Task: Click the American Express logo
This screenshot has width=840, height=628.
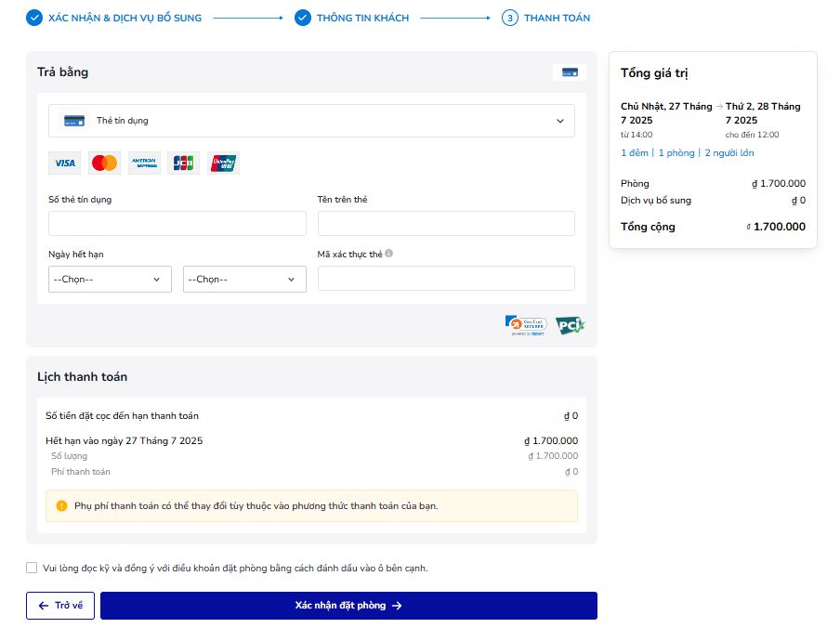Action: pos(144,164)
